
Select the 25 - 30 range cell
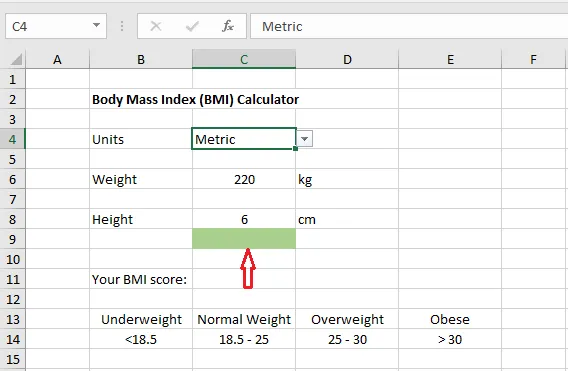(x=347, y=339)
